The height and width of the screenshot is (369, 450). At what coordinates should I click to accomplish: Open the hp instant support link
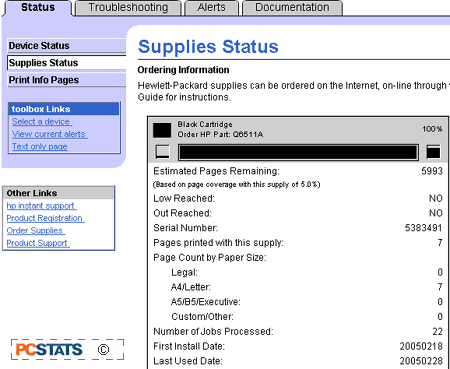point(41,206)
